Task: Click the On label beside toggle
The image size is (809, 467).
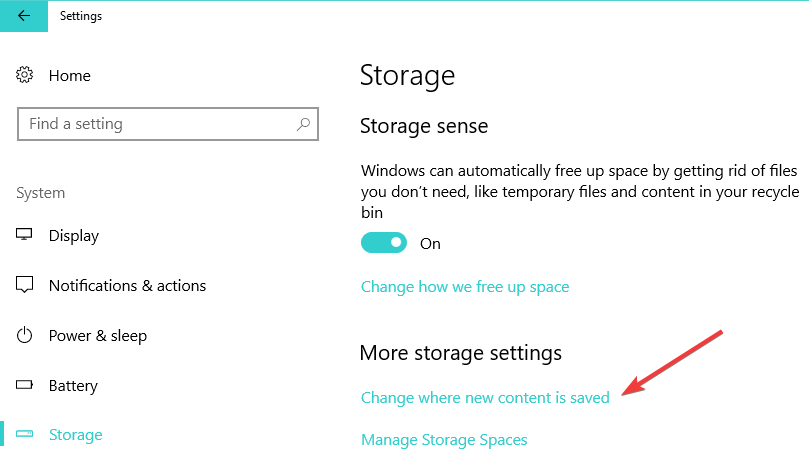Action: click(x=430, y=244)
